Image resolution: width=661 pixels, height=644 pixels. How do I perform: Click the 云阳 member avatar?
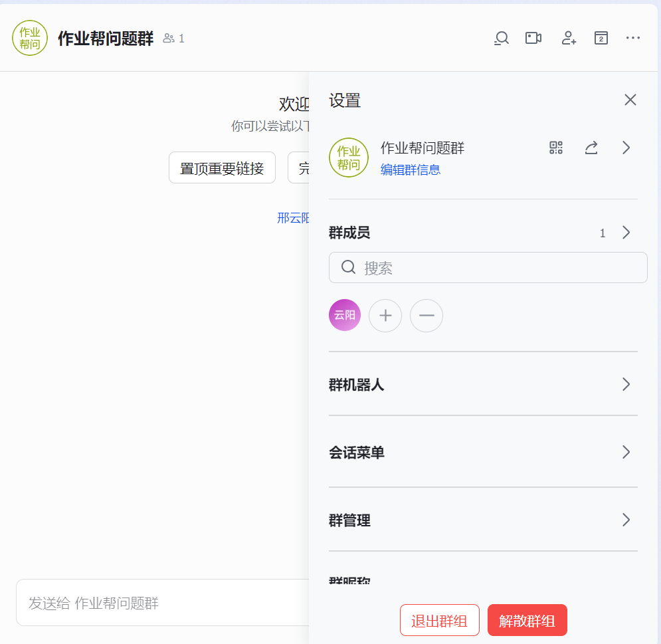click(345, 316)
